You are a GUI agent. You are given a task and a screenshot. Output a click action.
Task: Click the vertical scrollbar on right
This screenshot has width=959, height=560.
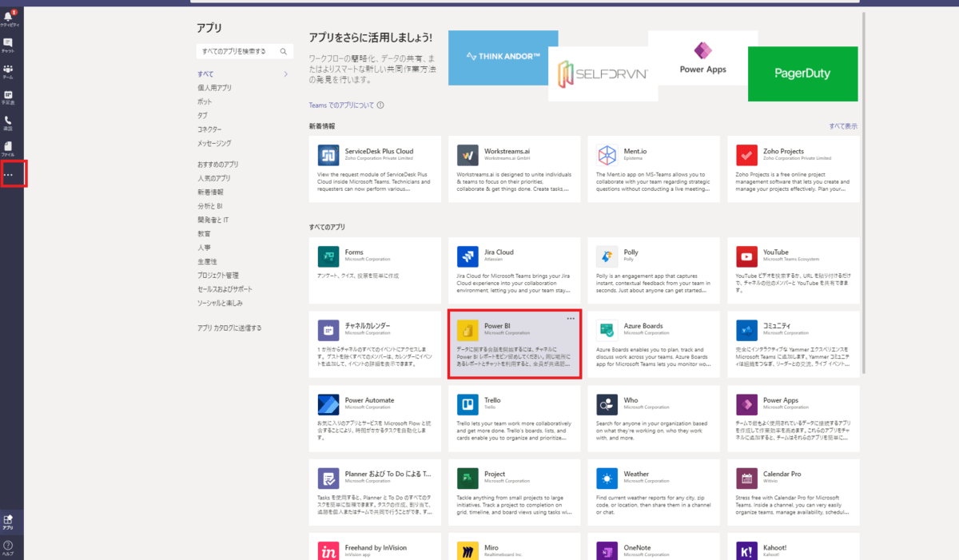865,192
